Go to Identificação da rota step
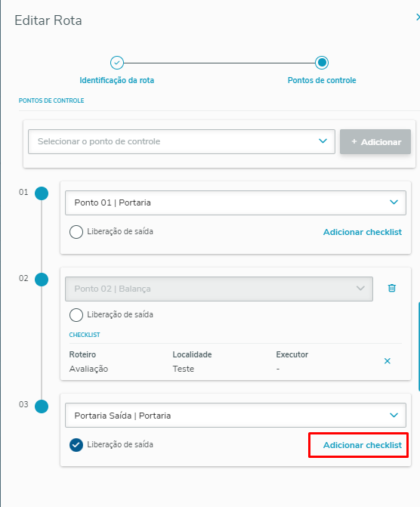 click(x=117, y=80)
